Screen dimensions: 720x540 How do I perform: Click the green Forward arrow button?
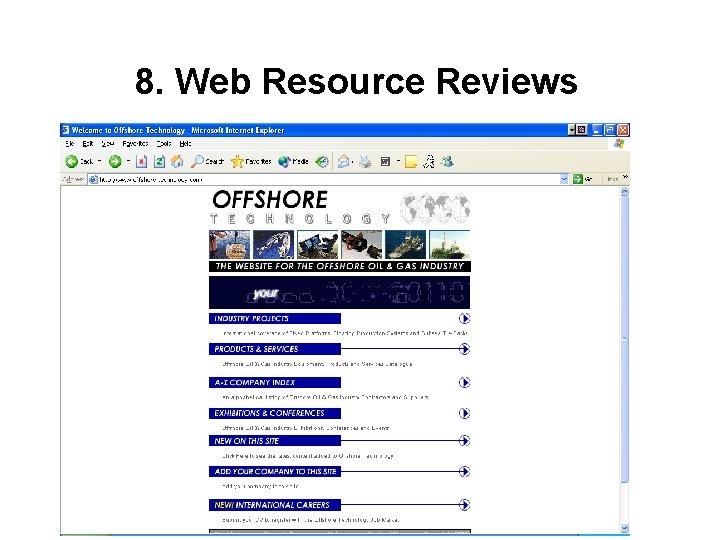[x=115, y=162]
